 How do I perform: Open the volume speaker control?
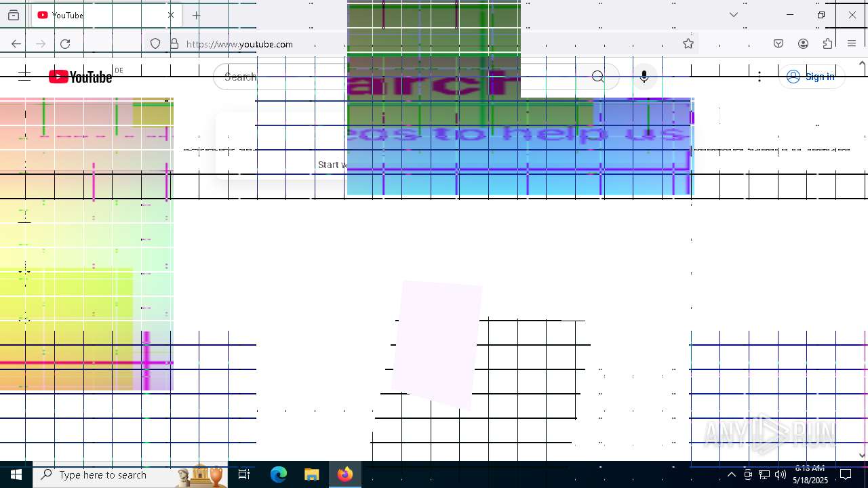tap(781, 475)
